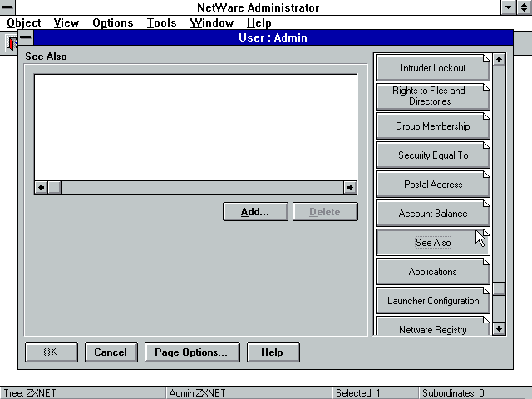Open the User Admin dialog control menu
This screenshot has height=399, width=532.
[26, 37]
